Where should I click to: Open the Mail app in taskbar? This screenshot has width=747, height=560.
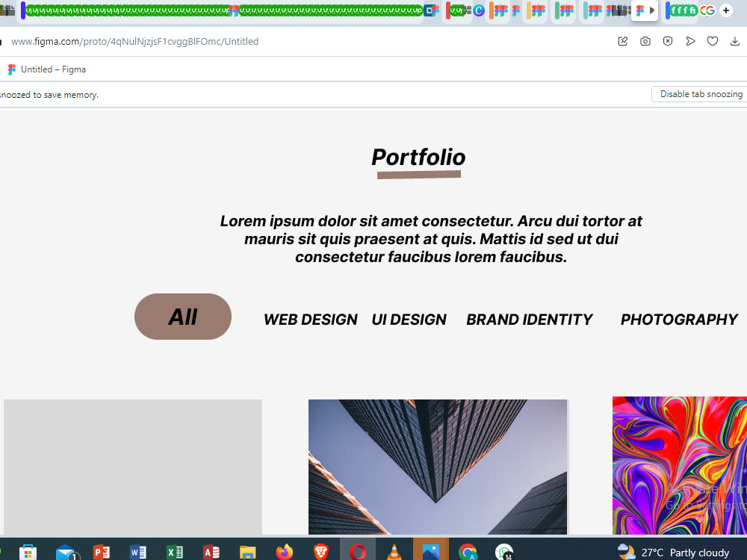pyautogui.click(x=66, y=553)
